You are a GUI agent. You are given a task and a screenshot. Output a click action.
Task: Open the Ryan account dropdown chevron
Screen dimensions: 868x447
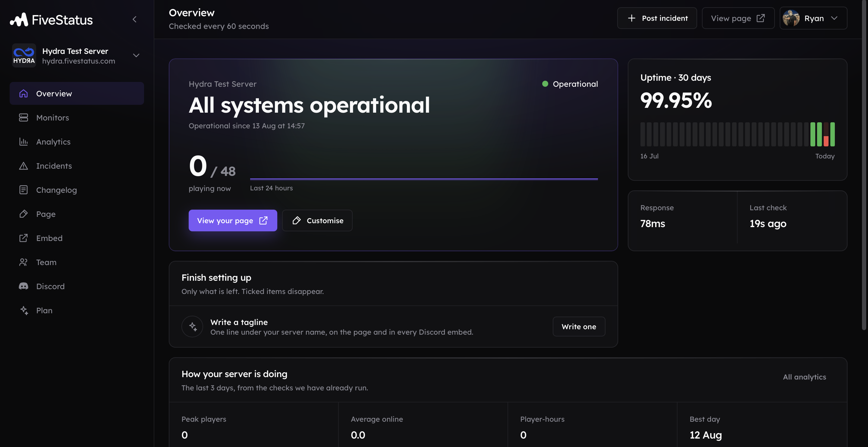coord(834,18)
